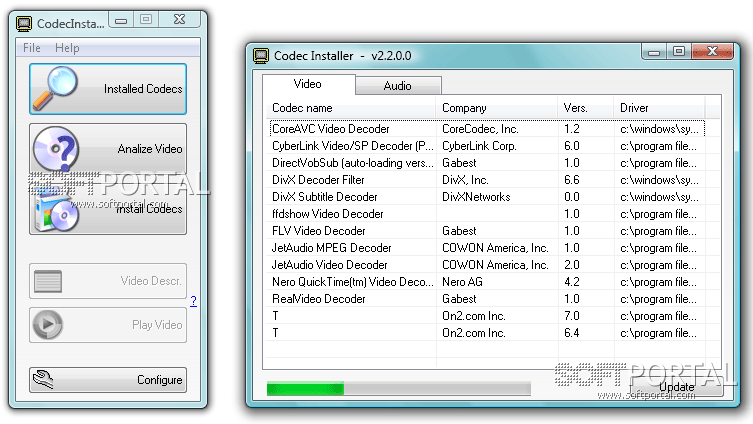
Task: Open the File menu
Action: click(32, 48)
